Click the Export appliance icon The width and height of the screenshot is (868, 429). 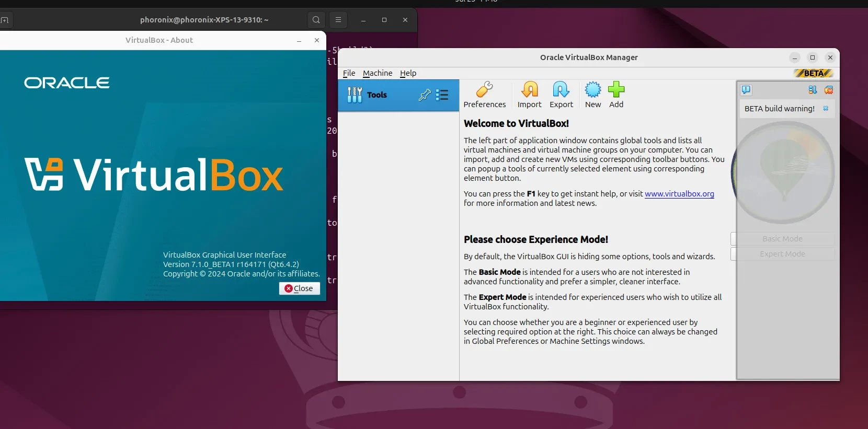[x=561, y=95]
